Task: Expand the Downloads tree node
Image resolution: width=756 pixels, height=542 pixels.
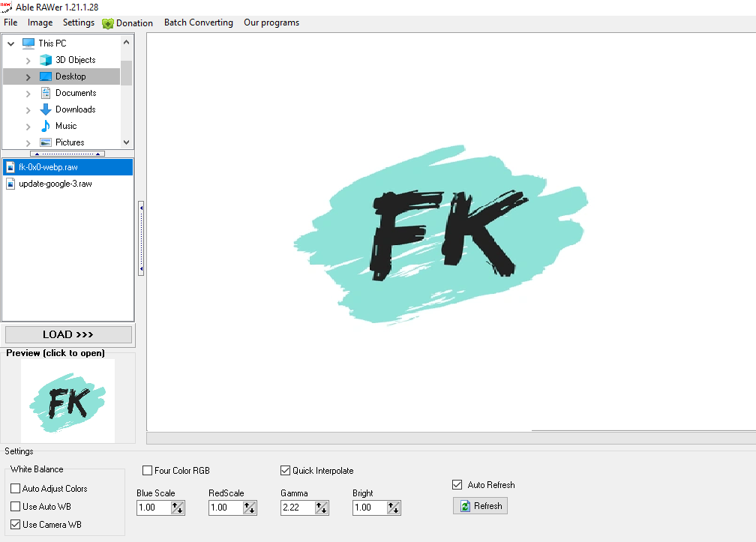Action: (28, 110)
